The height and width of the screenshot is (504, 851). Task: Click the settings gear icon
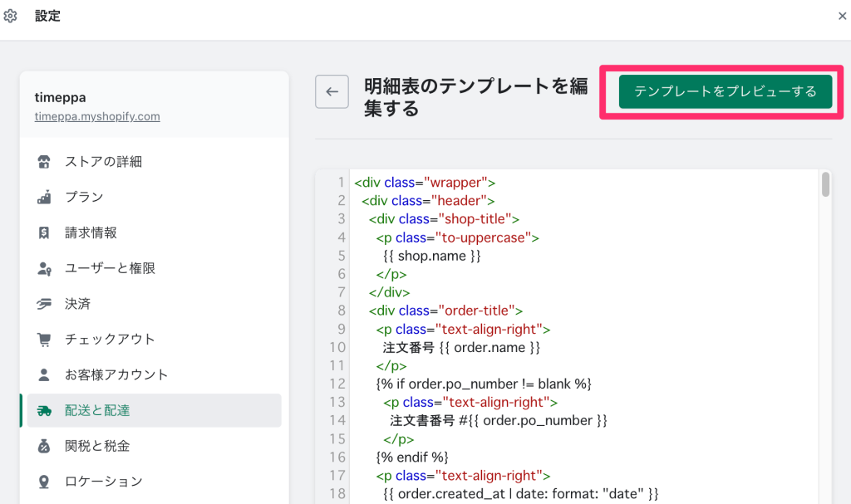[x=11, y=16]
